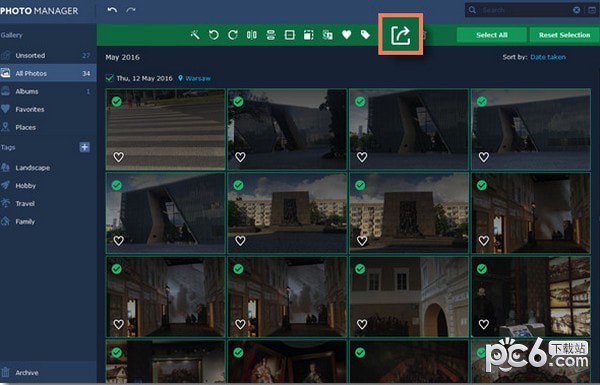Clear the search field with X
Viewport: 600px width, 385px height.
577,10
